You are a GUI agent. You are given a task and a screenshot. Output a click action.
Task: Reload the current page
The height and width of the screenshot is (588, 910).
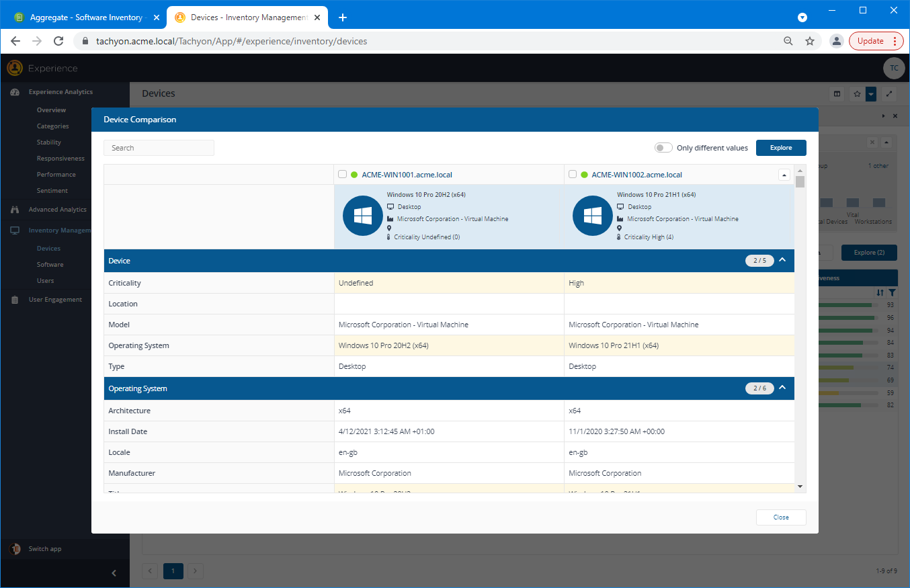point(58,41)
